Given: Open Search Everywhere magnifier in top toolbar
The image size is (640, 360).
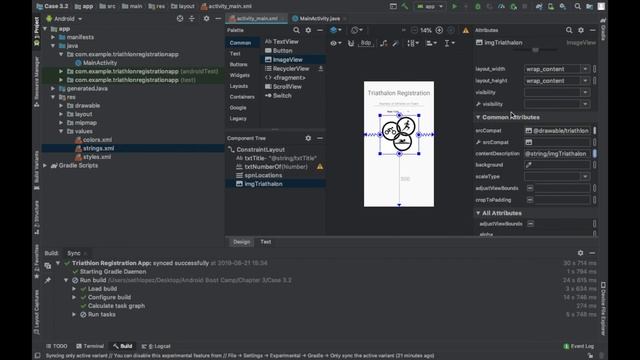Looking at the screenshot, I should [x=578, y=7].
